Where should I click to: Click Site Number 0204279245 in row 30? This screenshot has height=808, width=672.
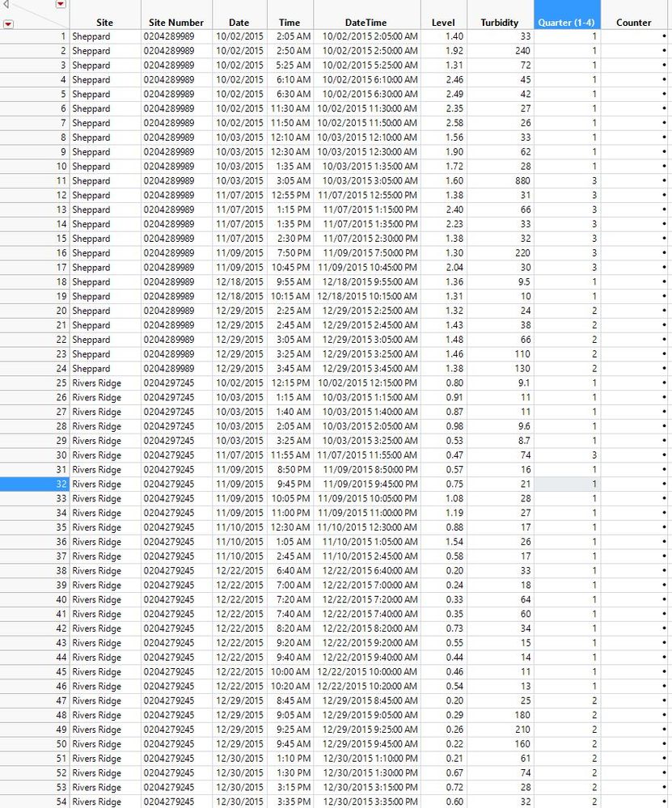[x=169, y=455]
